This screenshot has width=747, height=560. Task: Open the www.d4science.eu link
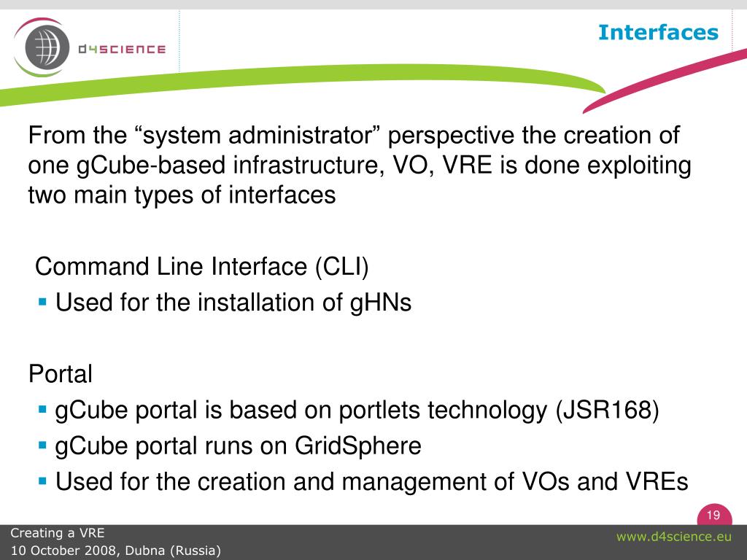point(673,537)
